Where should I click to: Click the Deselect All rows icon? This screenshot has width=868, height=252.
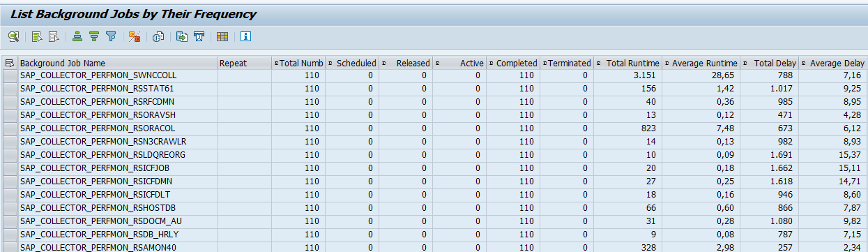tap(54, 37)
